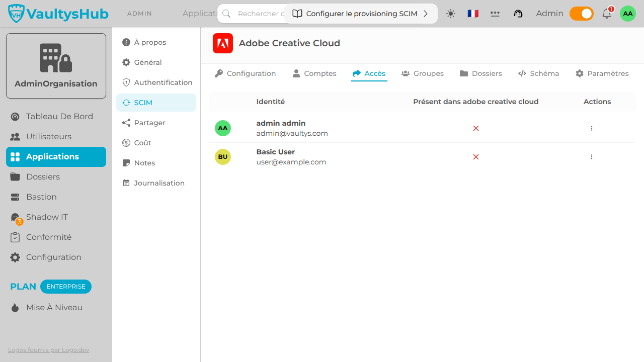Image resolution: width=644 pixels, height=362 pixels.
Task: Switch to the Schéma tab
Action: pyautogui.click(x=539, y=73)
